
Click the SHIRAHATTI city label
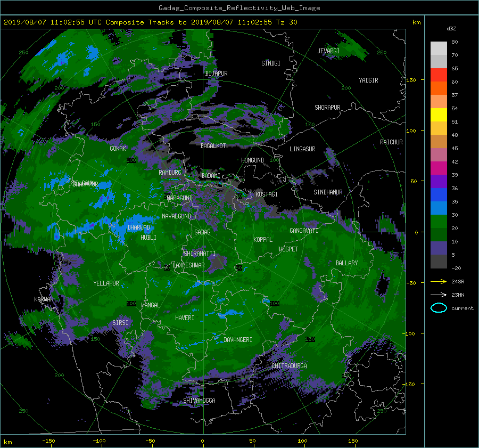pos(200,254)
